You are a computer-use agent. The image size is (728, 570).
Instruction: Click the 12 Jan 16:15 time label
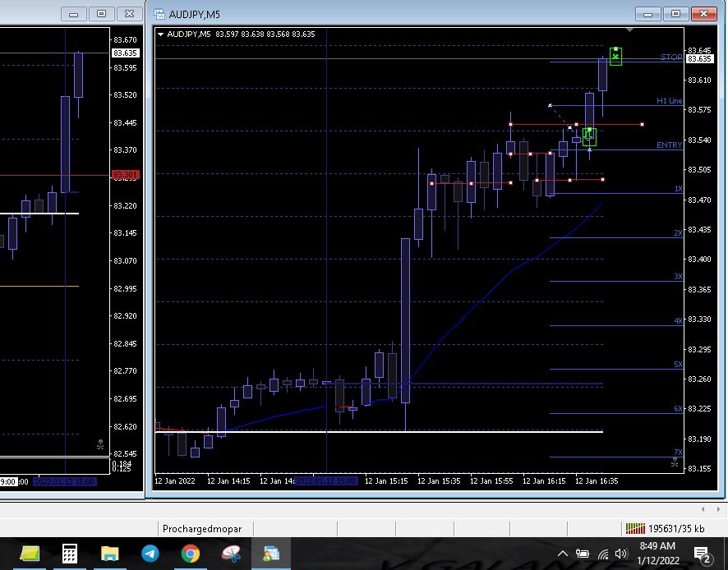544,480
